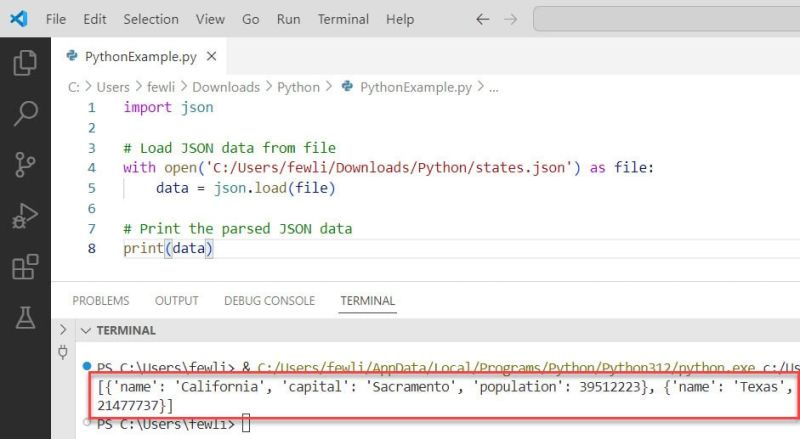Click 'California' in terminal output
The width and height of the screenshot is (800, 439).
click(x=220, y=387)
